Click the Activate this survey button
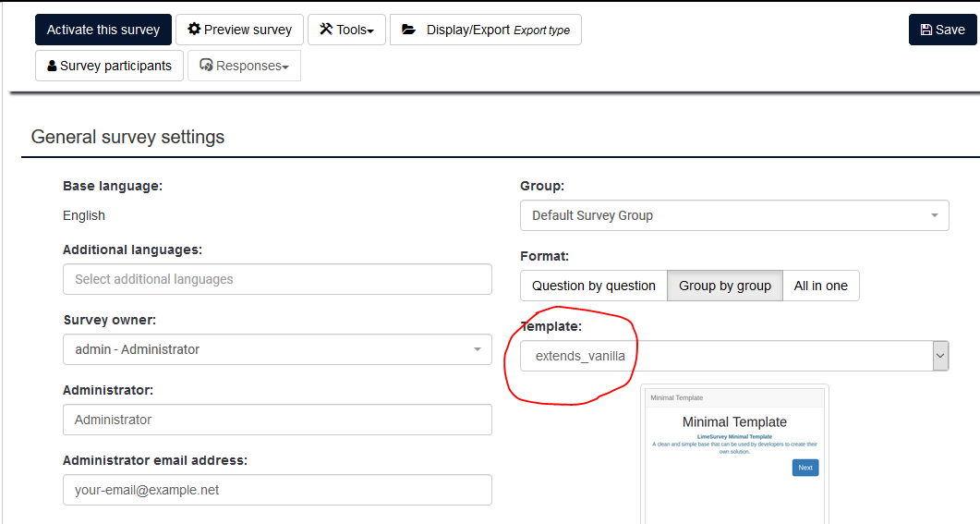 click(x=103, y=30)
